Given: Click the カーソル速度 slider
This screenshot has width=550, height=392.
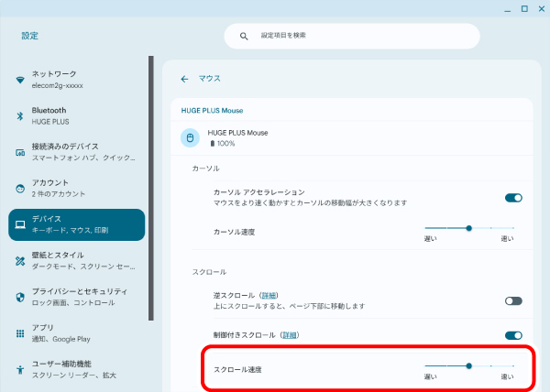Looking at the screenshot, I should coord(469,227).
